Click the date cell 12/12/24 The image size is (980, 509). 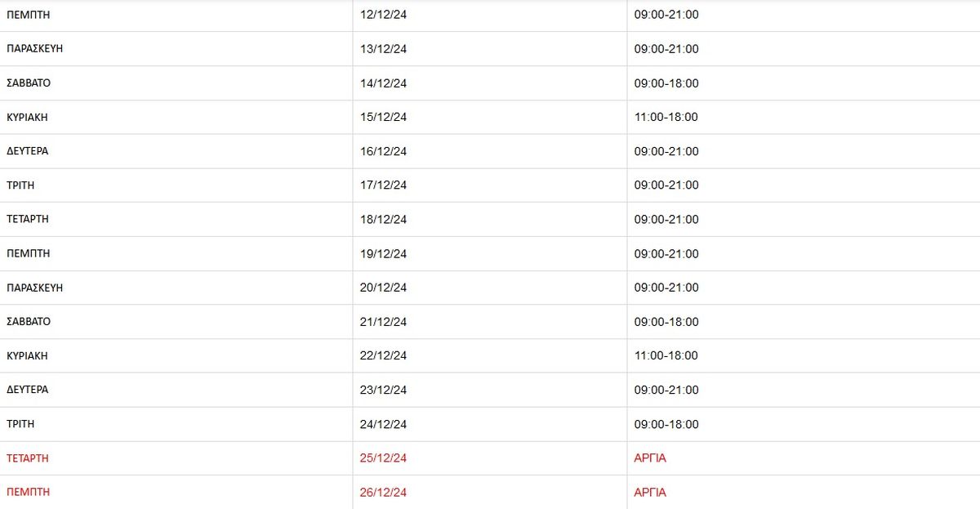pyautogui.click(x=383, y=15)
